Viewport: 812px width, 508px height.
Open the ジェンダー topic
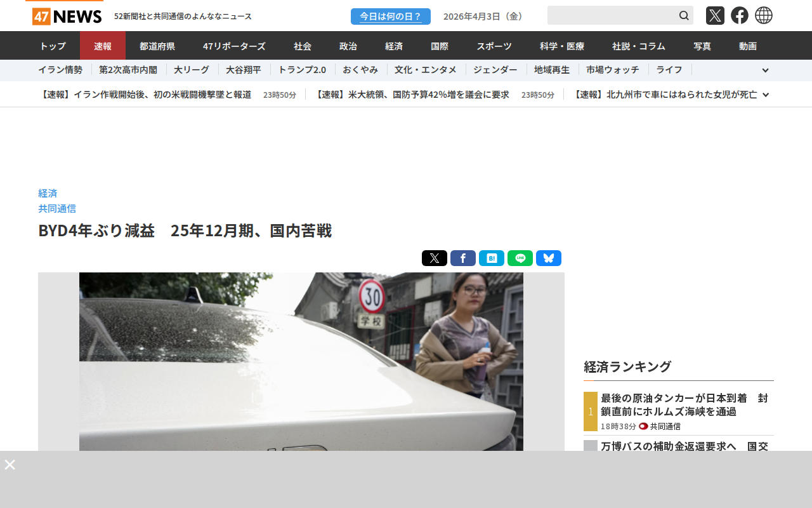[x=495, y=70]
